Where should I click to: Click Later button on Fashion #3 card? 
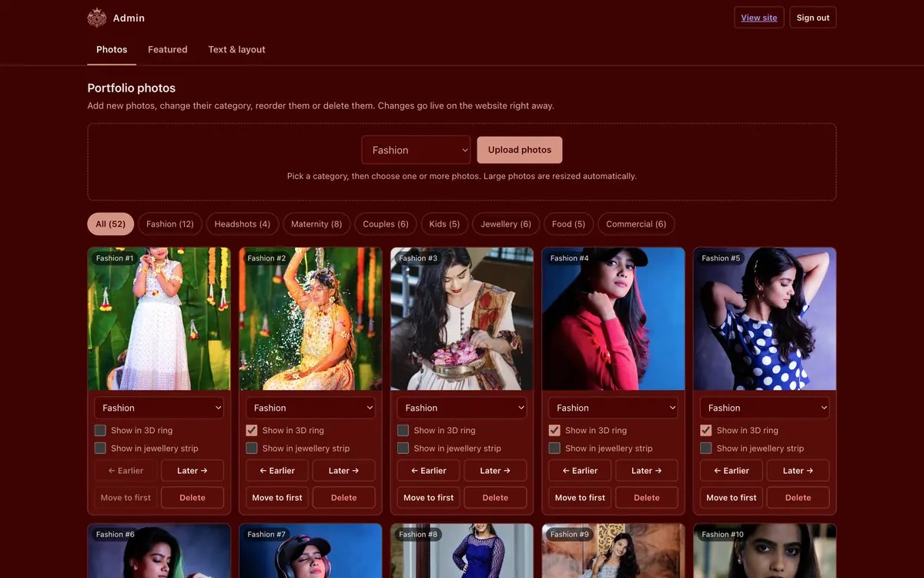click(495, 471)
